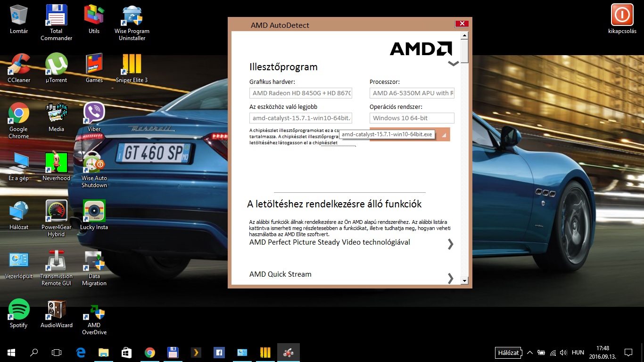Click AutoDetect scrollbar up arrow

pos(464,35)
